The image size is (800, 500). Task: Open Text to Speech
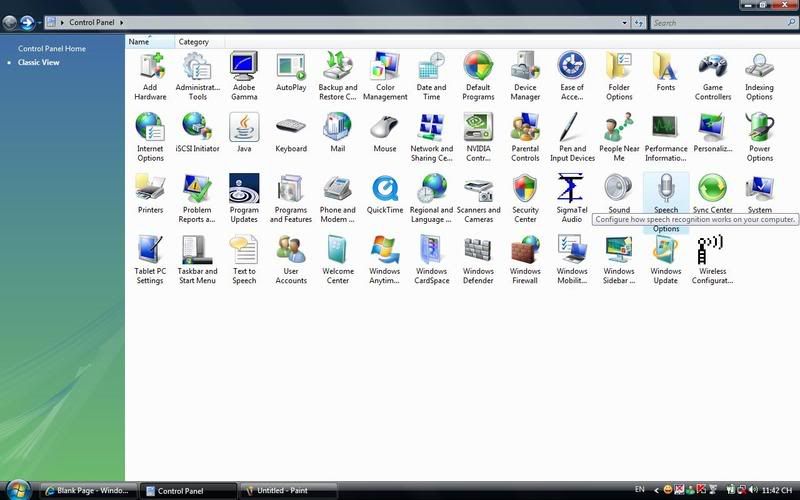[244, 260]
